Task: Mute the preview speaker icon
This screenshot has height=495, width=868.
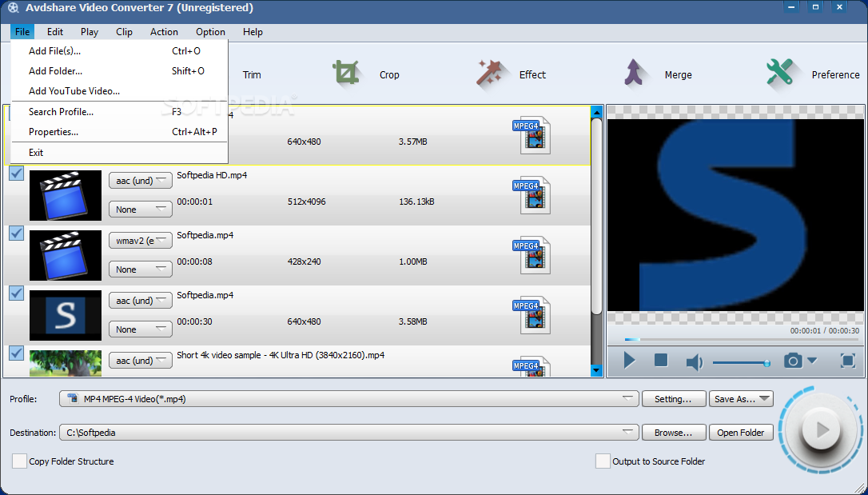Action: coord(695,362)
